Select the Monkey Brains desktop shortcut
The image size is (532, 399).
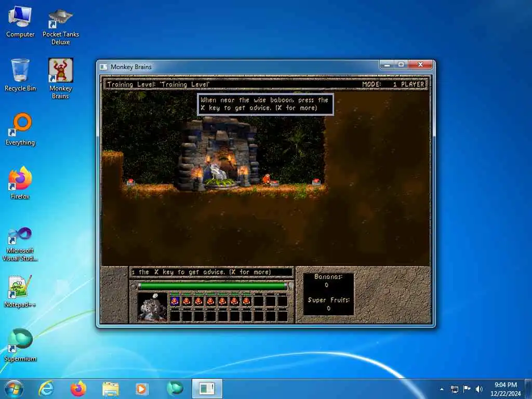(x=60, y=79)
